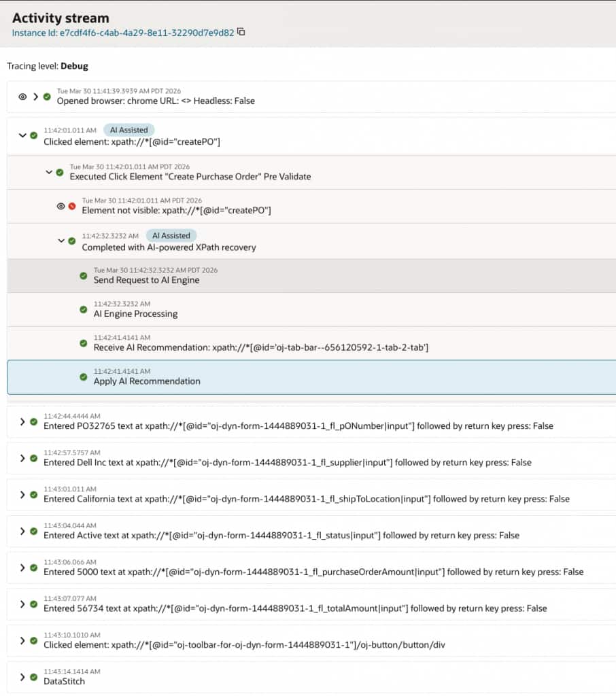
Task: Expand the Entered PO32765 text entry
Action: [x=23, y=422]
